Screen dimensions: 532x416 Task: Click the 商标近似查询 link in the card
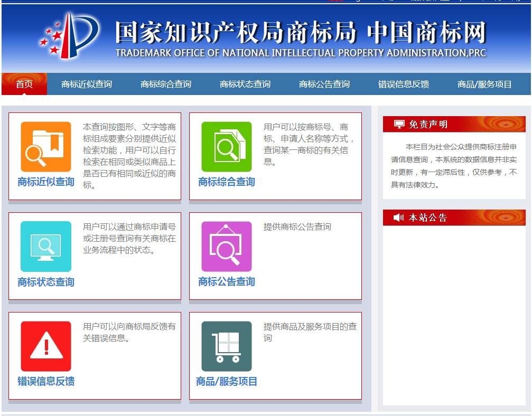(x=45, y=182)
